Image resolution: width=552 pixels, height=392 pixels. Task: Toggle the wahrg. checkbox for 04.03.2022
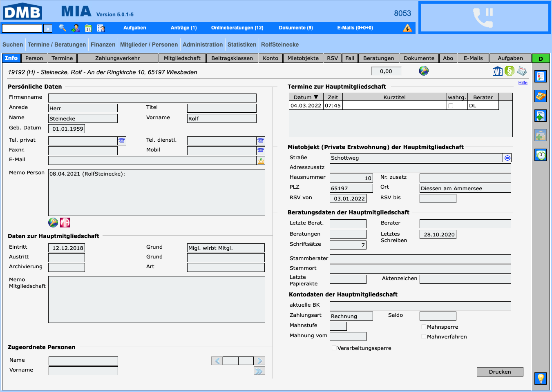click(x=451, y=106)
